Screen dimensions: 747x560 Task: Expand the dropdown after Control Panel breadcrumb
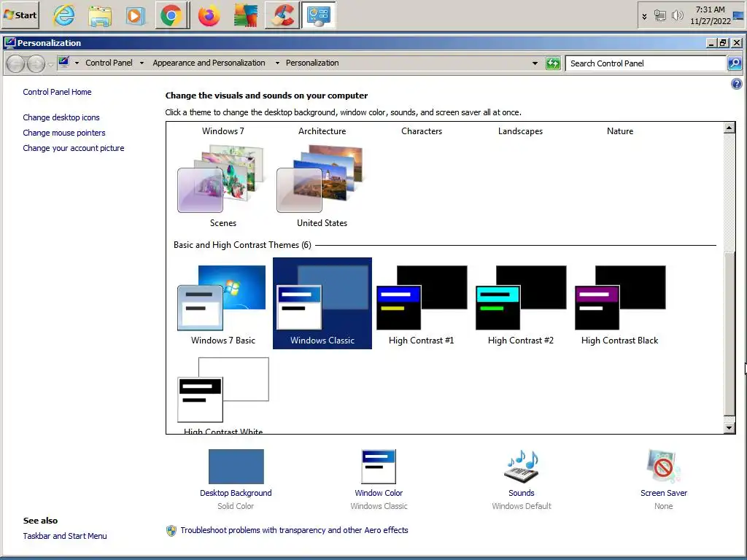coord(142,63)
